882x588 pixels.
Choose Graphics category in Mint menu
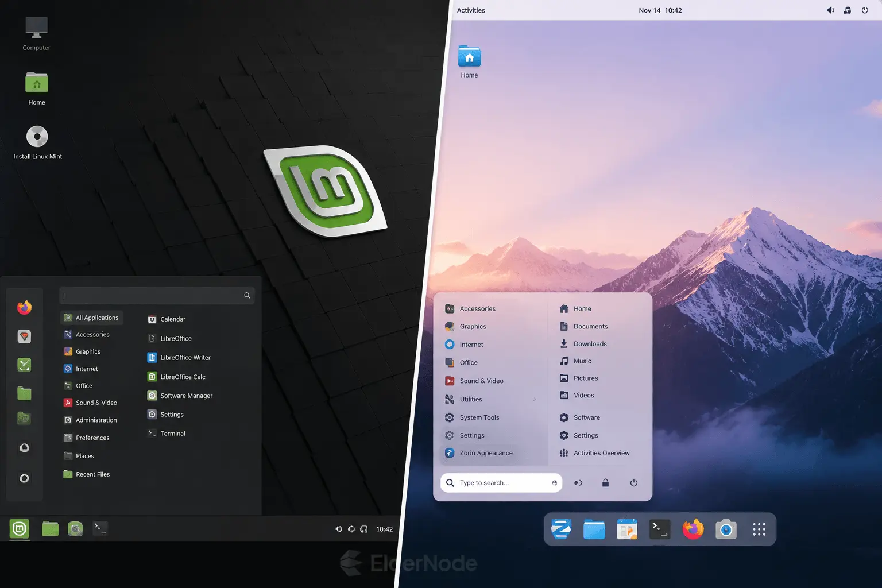[x=82, y=352]
